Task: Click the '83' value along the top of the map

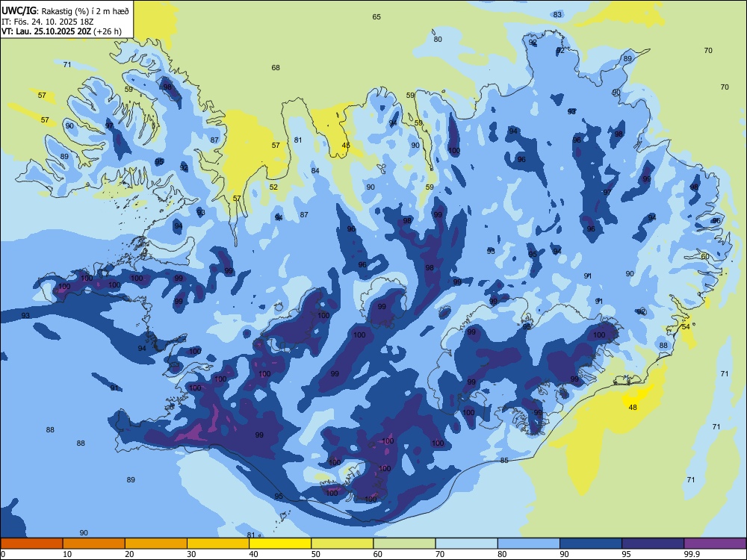Action: (x=557, y=15)
